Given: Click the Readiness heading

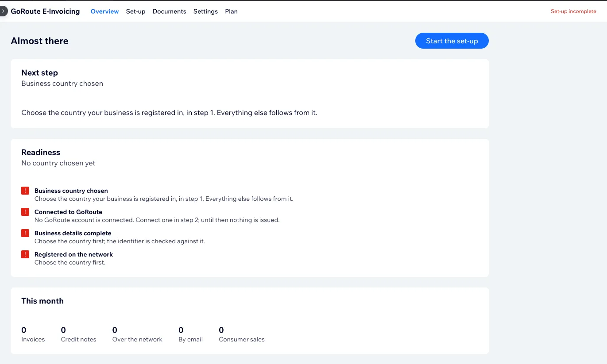Looking at the screenshot, I should tap(41, 152).
